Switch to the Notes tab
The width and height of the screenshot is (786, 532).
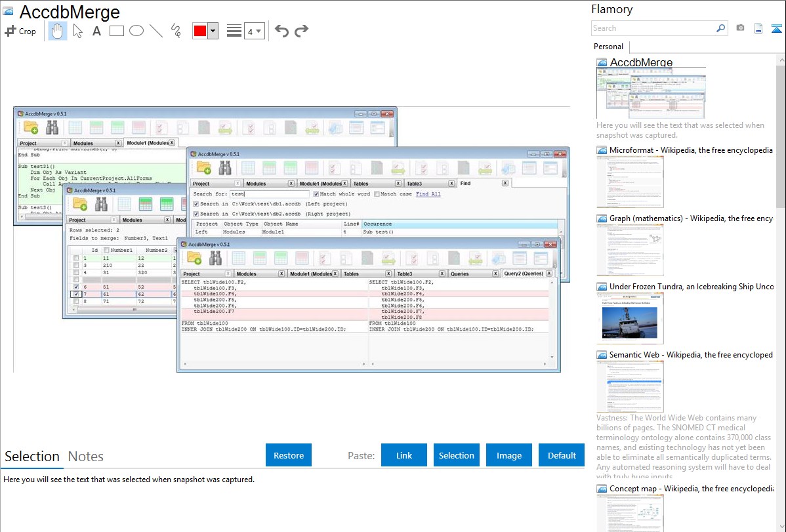[86, 457]
